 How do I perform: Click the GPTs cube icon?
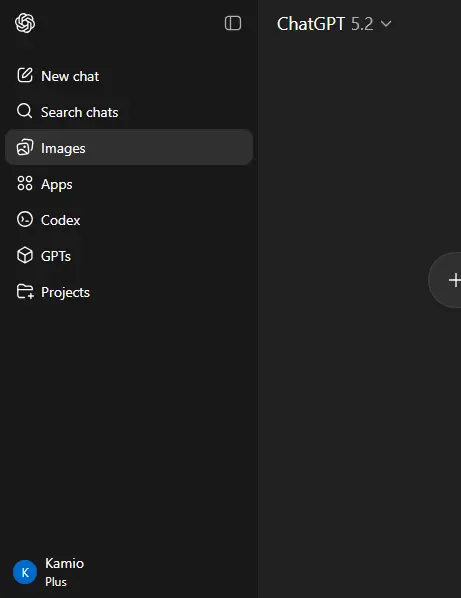point(25,255)
